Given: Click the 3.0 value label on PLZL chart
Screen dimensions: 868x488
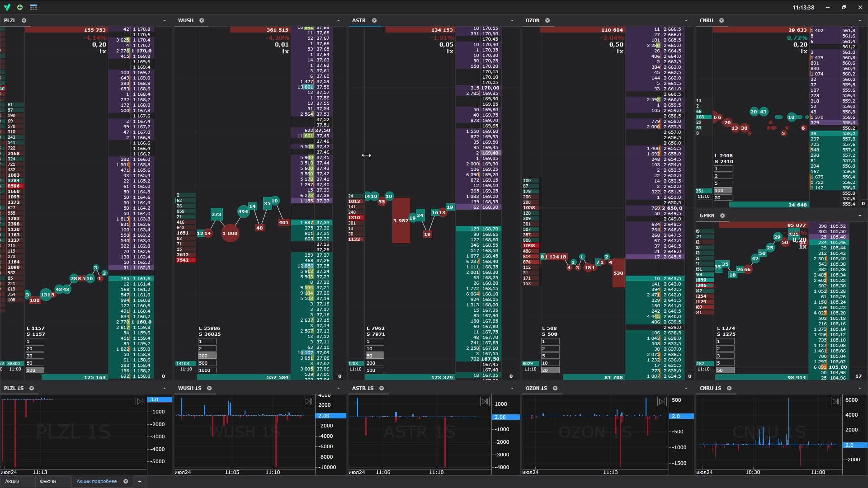Looking at the screenshot, I should coord(160,399).
